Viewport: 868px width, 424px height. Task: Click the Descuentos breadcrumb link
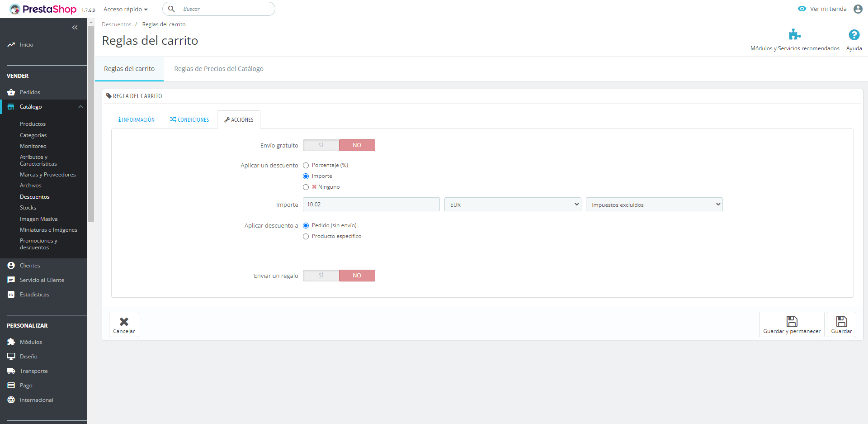(116, 24)
